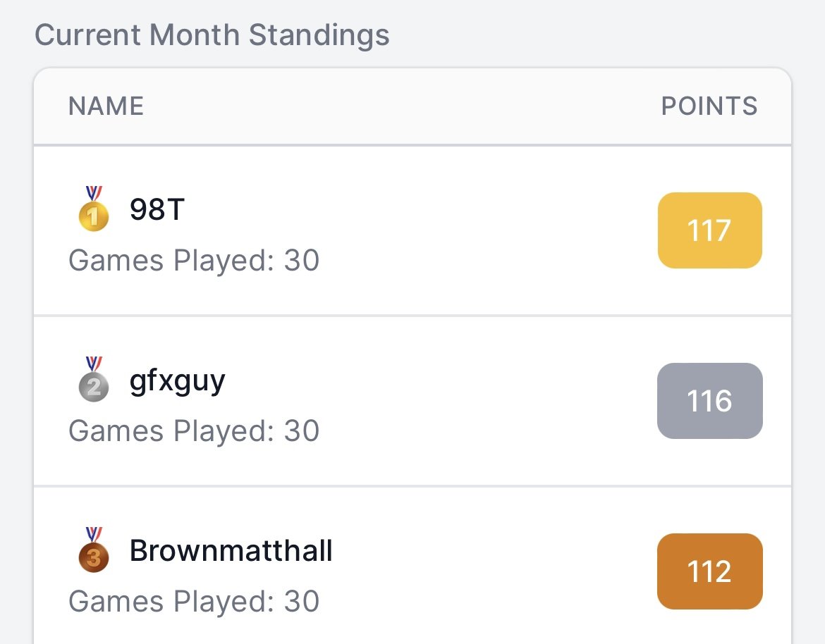Select the 98T standings row
Image resolution: width=825 pixels, height=644 pixels.
tap(412, 231)
